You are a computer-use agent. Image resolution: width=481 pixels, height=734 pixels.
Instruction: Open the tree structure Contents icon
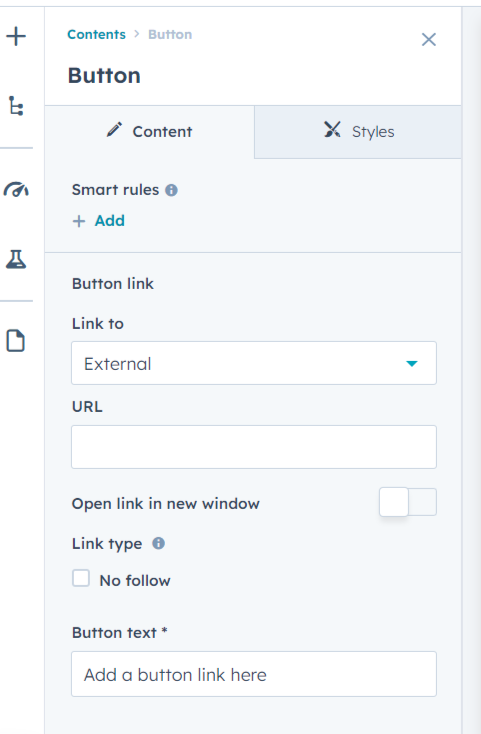pyautogui.click(x=16, y=106)
